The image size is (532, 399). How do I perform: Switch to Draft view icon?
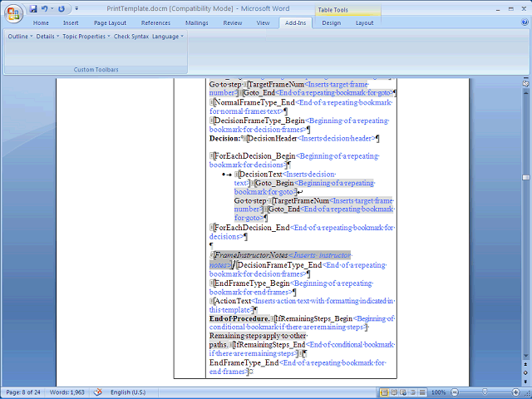click(x=422, y=392)
